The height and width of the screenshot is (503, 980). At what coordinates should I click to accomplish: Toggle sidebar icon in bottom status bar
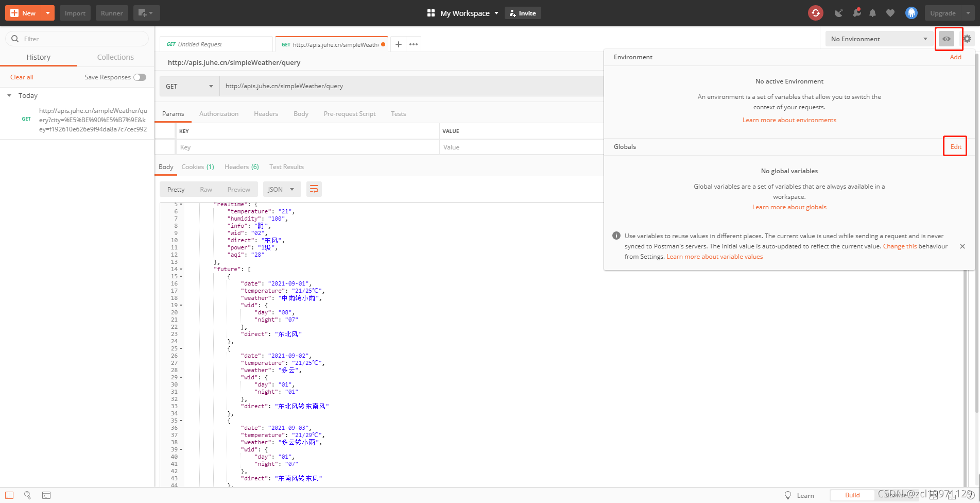pyautogui.click(x=9, y=495)
